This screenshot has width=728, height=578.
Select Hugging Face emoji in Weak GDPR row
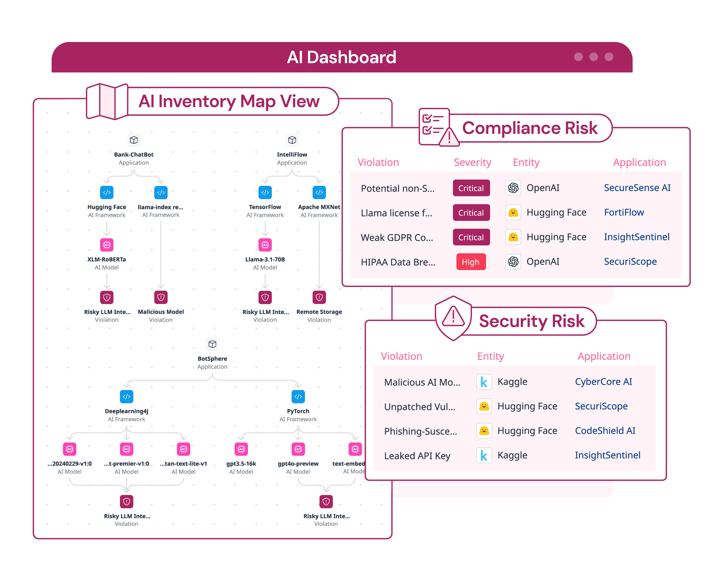(513, 237)
